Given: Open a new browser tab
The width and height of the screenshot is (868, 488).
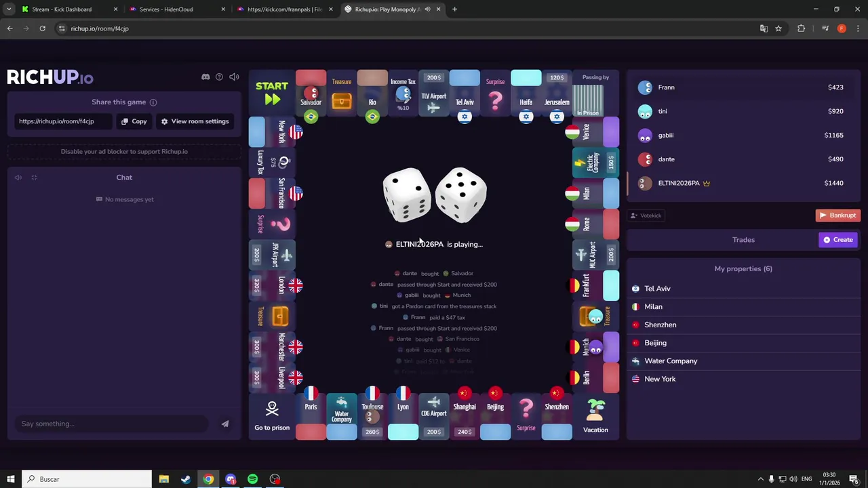Looking at the screenshot, I should pos(454,9).
